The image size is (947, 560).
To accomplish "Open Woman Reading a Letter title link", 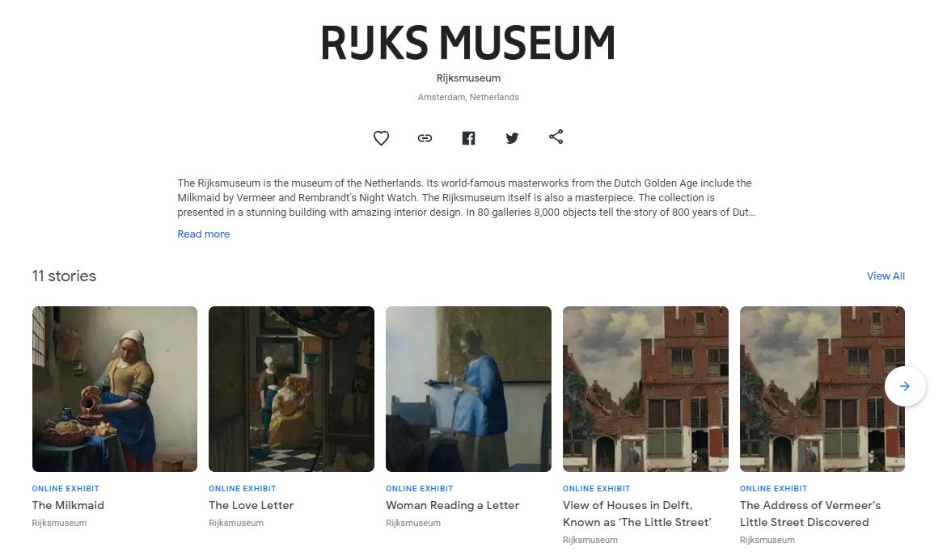I will pos(452,505).
